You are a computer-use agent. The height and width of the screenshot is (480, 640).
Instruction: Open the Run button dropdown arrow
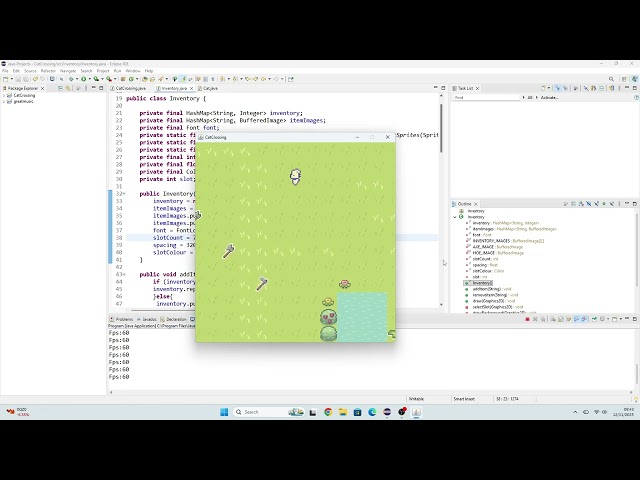coord(89,79)
